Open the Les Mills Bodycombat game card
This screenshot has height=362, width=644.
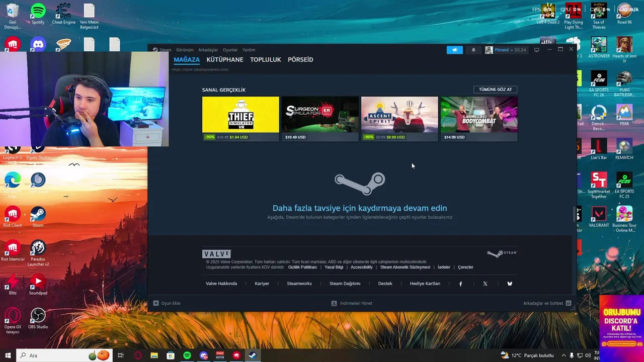click(479, 119)
